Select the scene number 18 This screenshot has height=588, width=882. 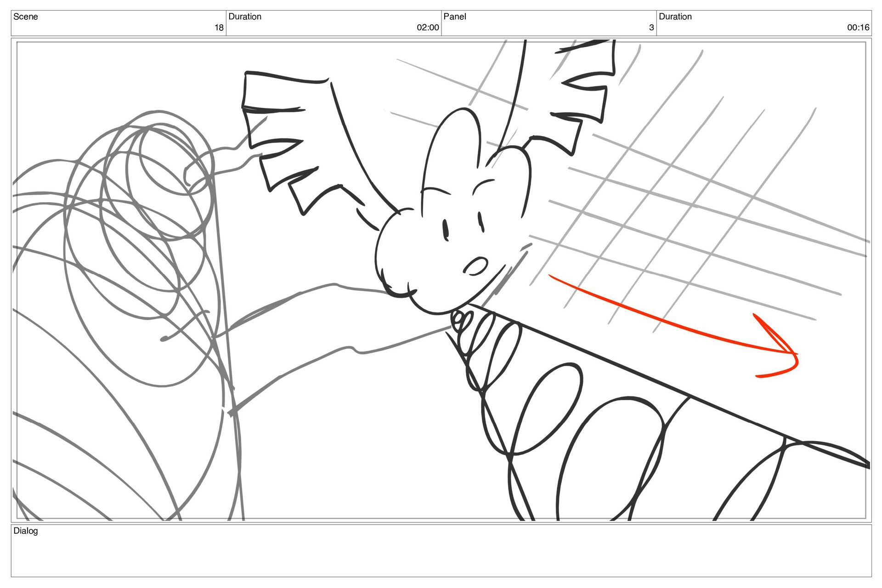pos(219,28)
